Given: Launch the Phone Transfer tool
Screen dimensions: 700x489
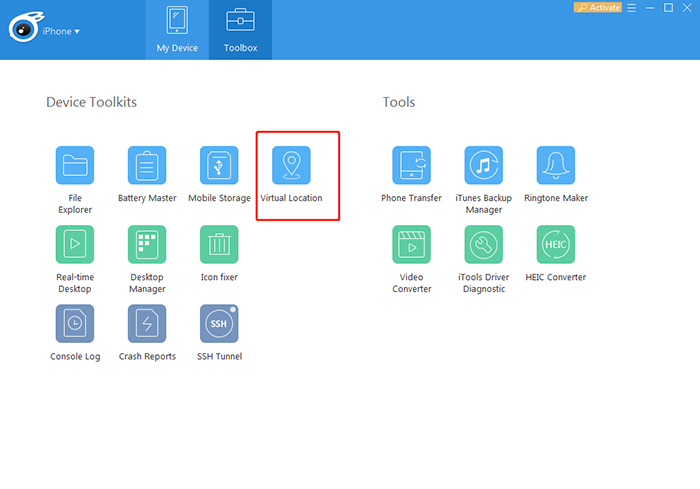Looking at the screenshot, I should [x=411, y=165].
